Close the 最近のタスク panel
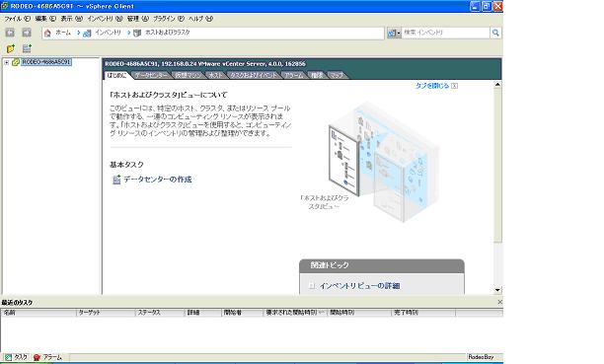Viewport: 604px width, 364px height. [499, 303]
